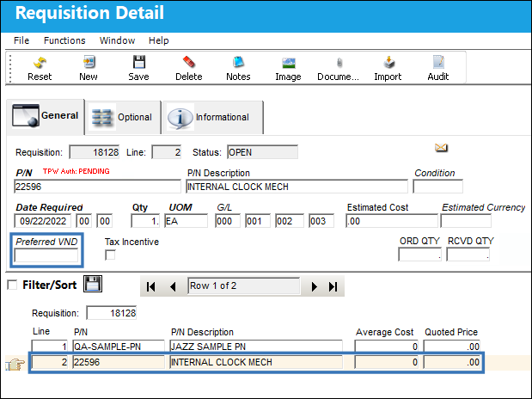Click the G/L field showing 000
This screenshot has width=532, height=399.
228,221
